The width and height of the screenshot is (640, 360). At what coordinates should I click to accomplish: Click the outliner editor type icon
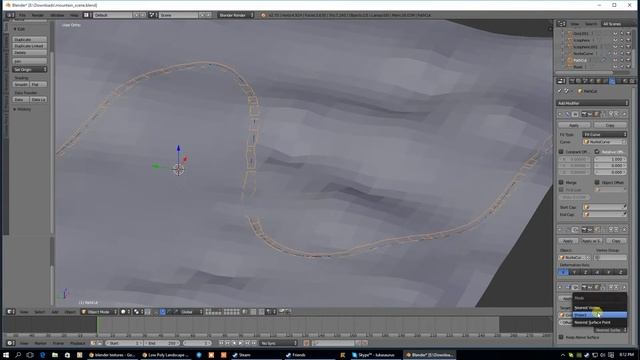[x=562, y=24]
